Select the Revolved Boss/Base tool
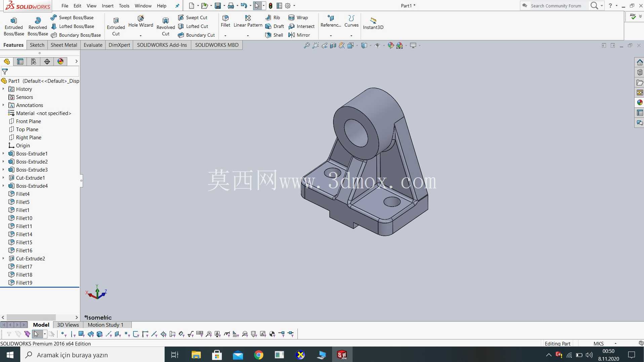Image resolution: width=644 pixels, height=362 pixels. pos(38,26)
